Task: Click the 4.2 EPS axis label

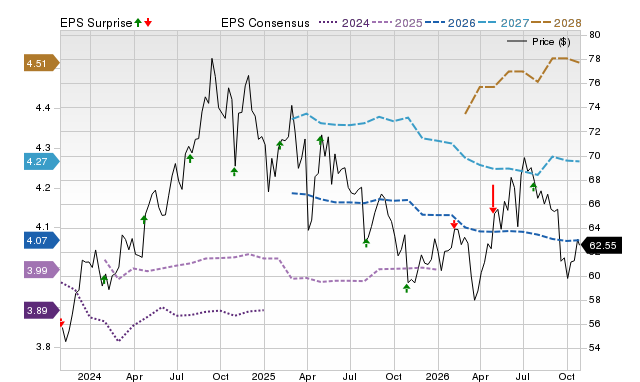Action: (43, 188)
